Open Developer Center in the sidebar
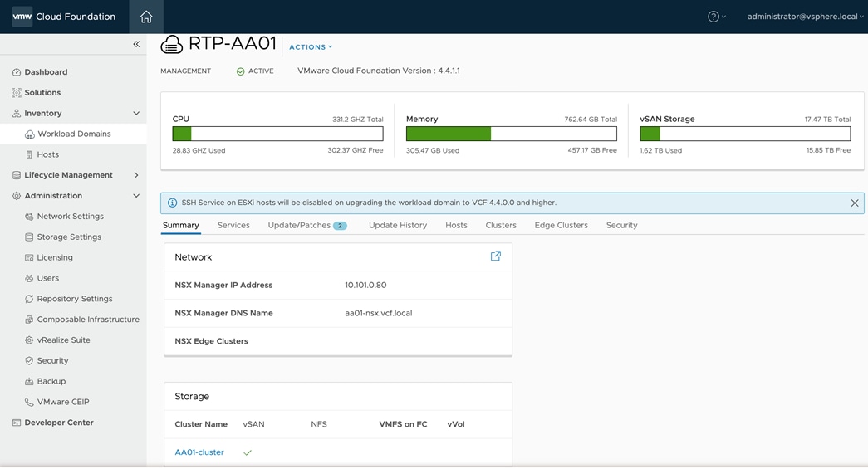 [59, 422]
